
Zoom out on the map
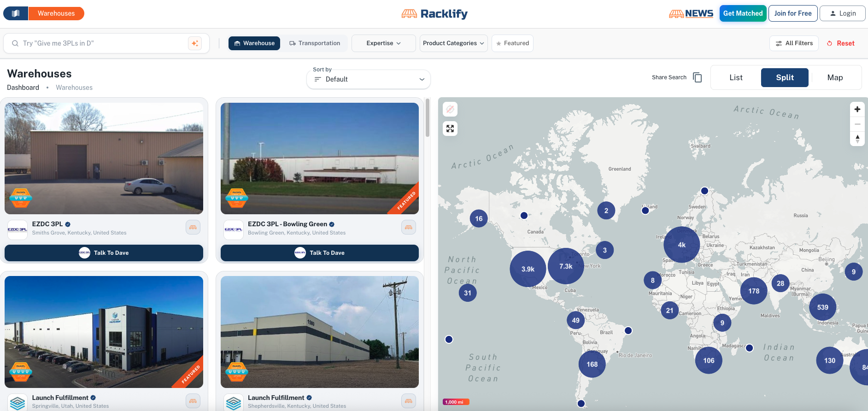pos(857,124)
